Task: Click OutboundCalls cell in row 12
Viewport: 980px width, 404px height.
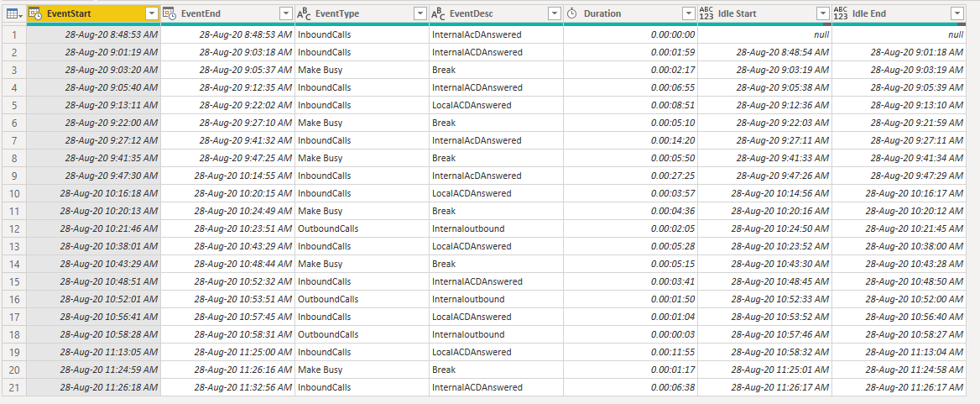Action: click(362, 228)
